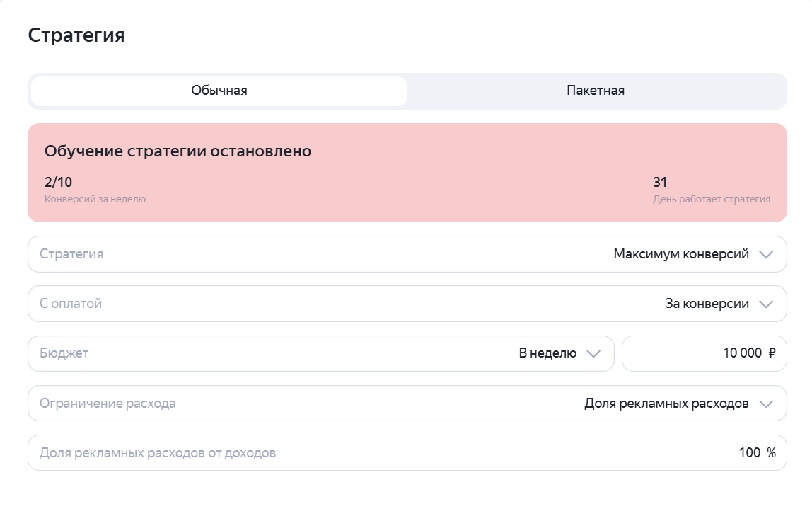Click the budget amount field with 10 000 ₽

point(704,353)
